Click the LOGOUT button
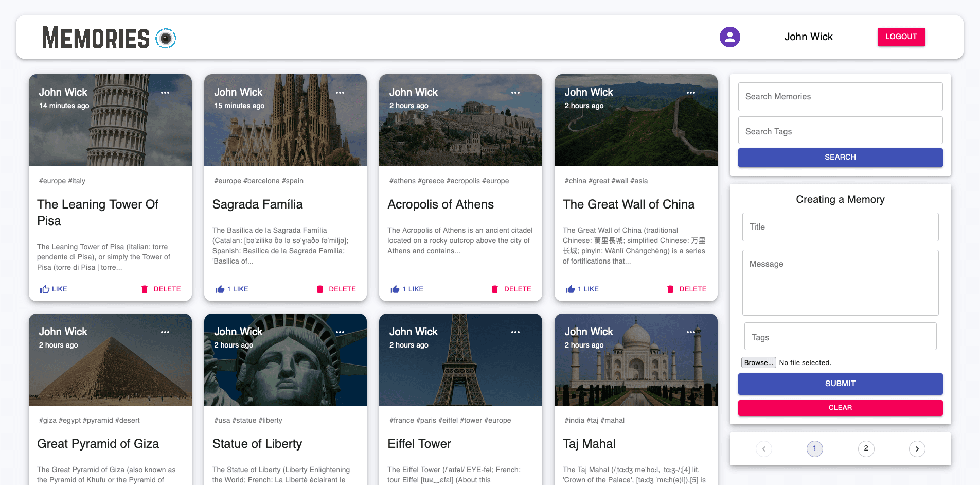This screenshot has height=485, width=980. 901,37
